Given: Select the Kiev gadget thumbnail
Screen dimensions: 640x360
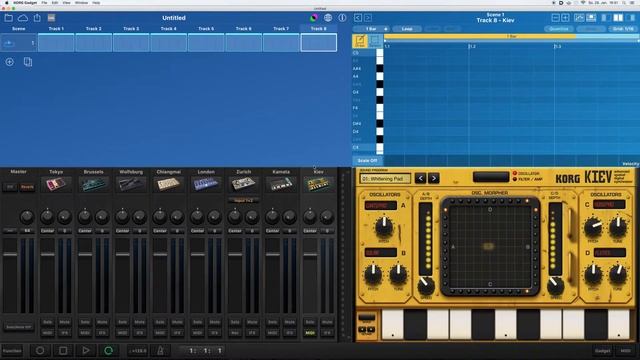Looking at the screenshot, I should [319, 184].
